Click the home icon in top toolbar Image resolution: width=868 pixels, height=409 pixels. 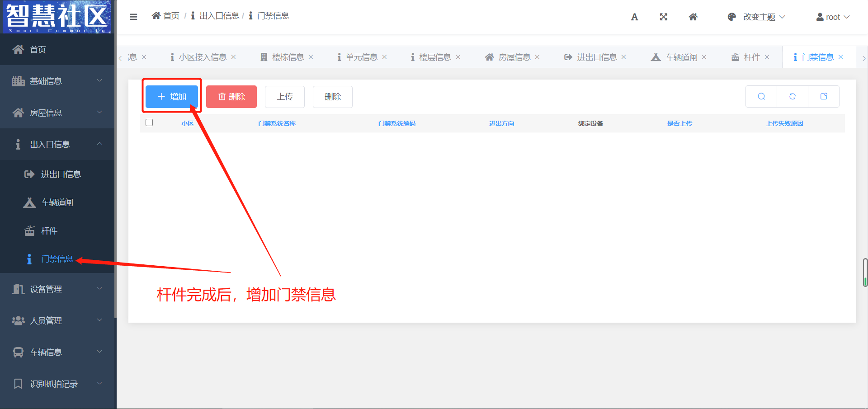click(x=693, y=17)
